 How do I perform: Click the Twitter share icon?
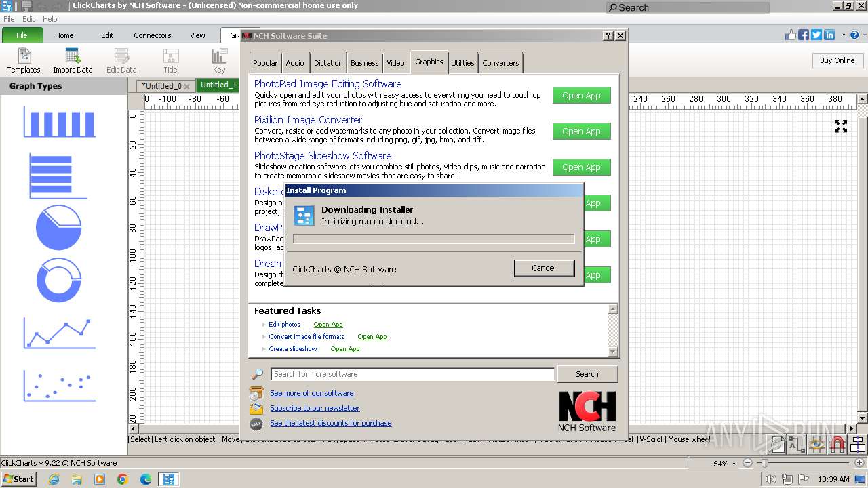816,35
